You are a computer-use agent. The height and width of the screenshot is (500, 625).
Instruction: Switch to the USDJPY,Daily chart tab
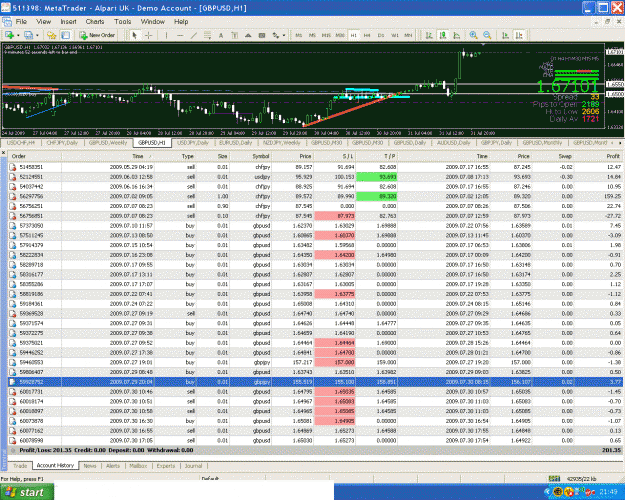[x=193, y=142]
